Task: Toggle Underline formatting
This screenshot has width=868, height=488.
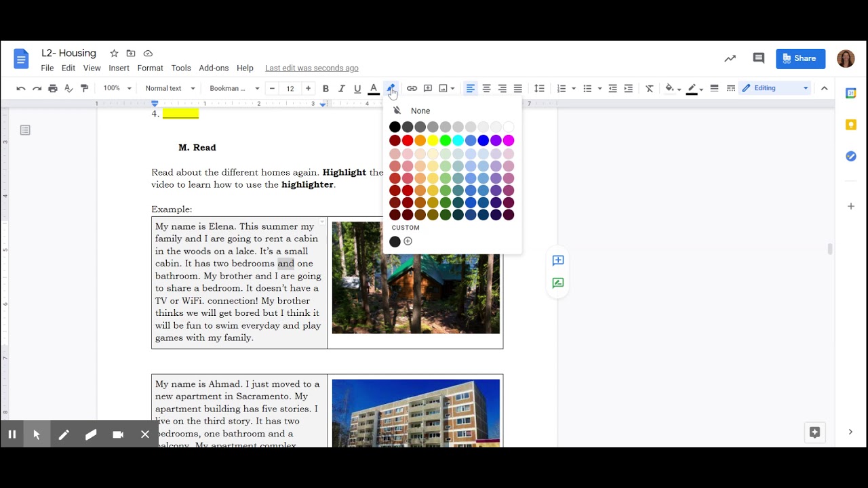Action: (357, 88)
